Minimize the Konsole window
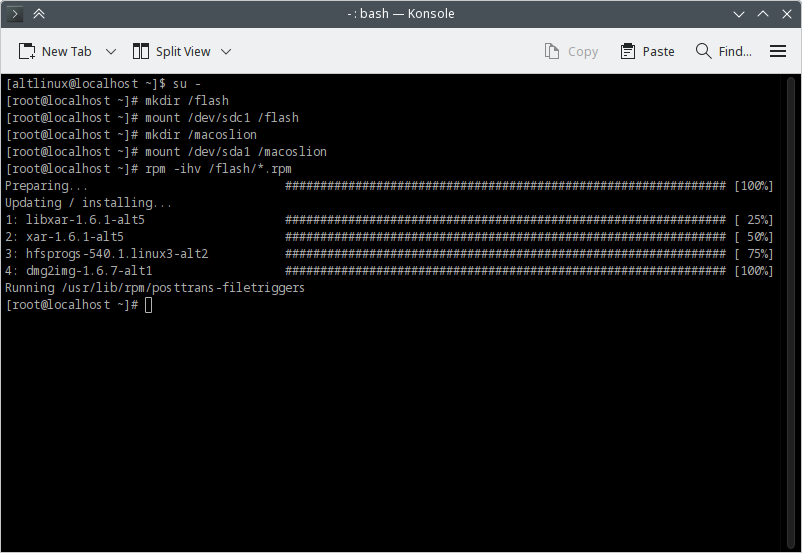802x553 pixels. click(739, 14)
